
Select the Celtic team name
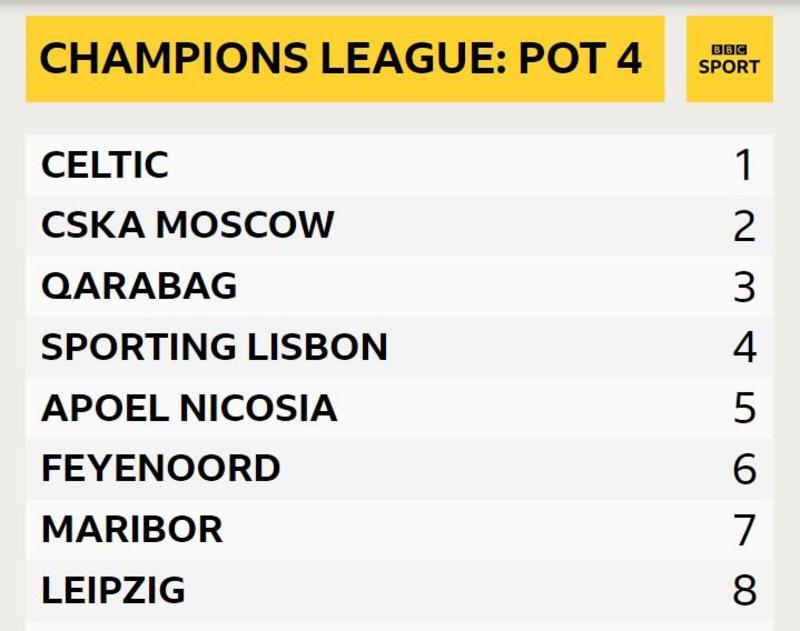105,165
